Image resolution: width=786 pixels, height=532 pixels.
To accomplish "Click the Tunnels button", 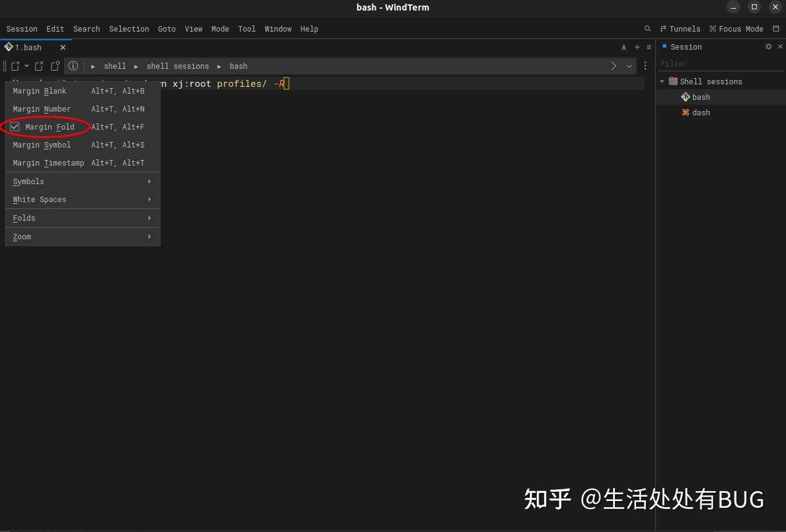I will tap(680, 29).
